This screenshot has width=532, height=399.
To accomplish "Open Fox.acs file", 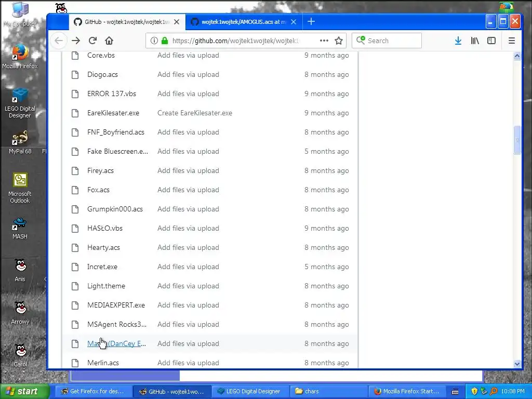I will coord(98,190).
